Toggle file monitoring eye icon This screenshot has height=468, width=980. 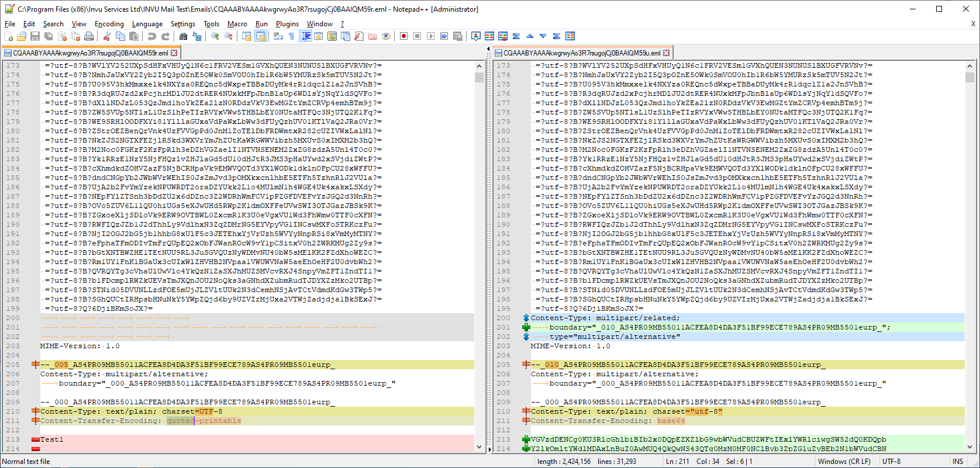coord(386,36)
